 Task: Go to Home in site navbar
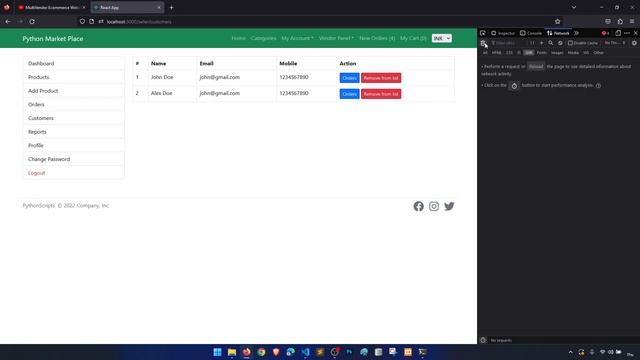tap(238, 38)
